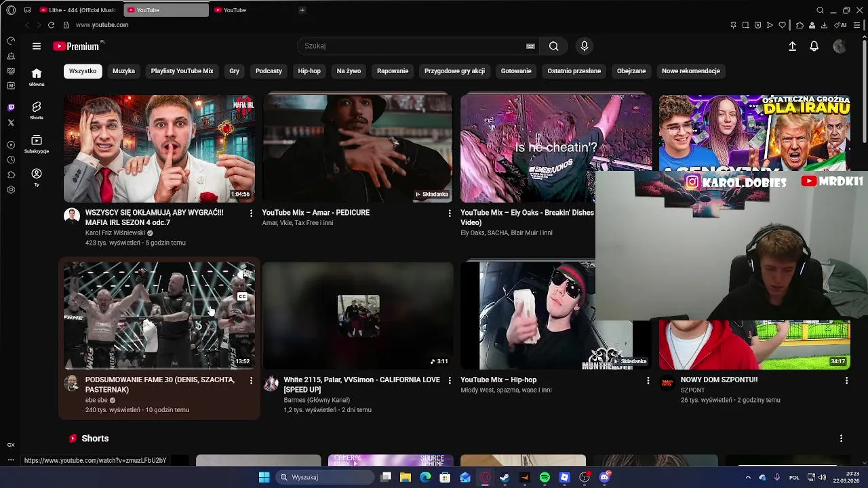Screen dimensions: 868x488
Task: Open the Create upload icon
Action: pos(792,46)
